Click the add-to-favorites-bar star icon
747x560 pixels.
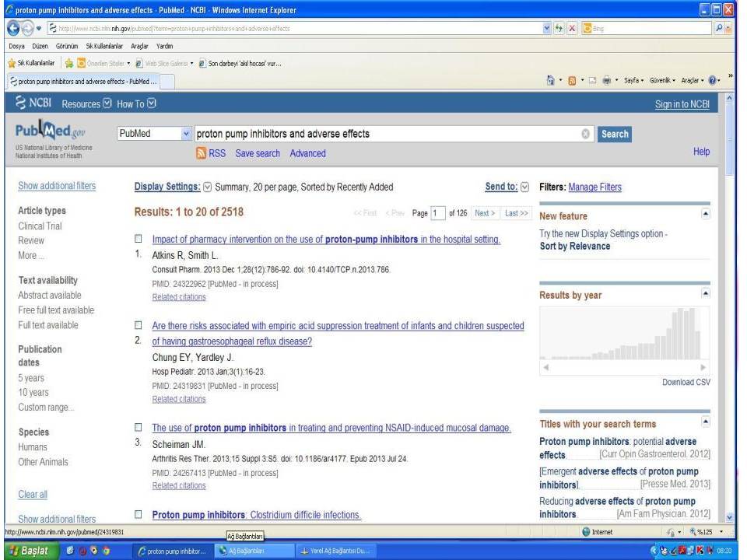point(69,63)
